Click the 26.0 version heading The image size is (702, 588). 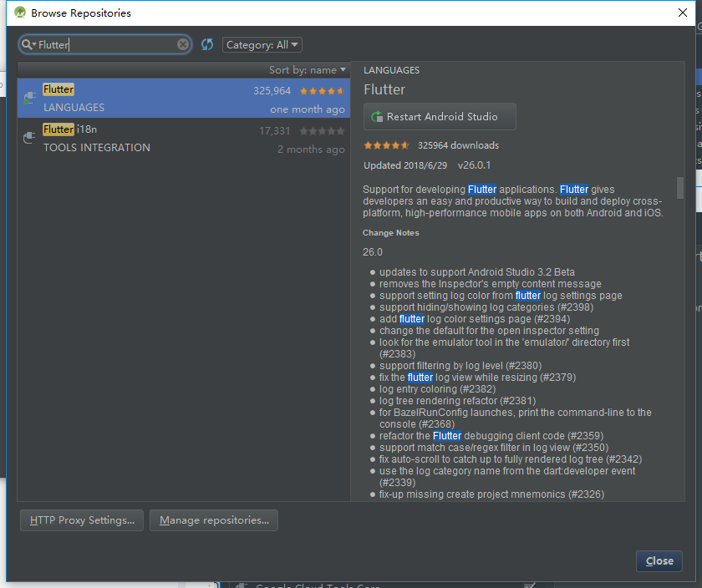(x=373, y=252)
